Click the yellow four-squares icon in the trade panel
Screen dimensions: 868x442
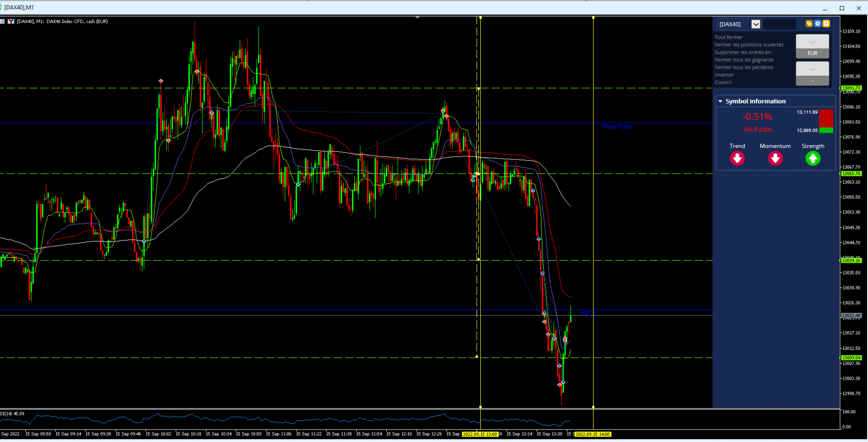(x=826, y=24)
